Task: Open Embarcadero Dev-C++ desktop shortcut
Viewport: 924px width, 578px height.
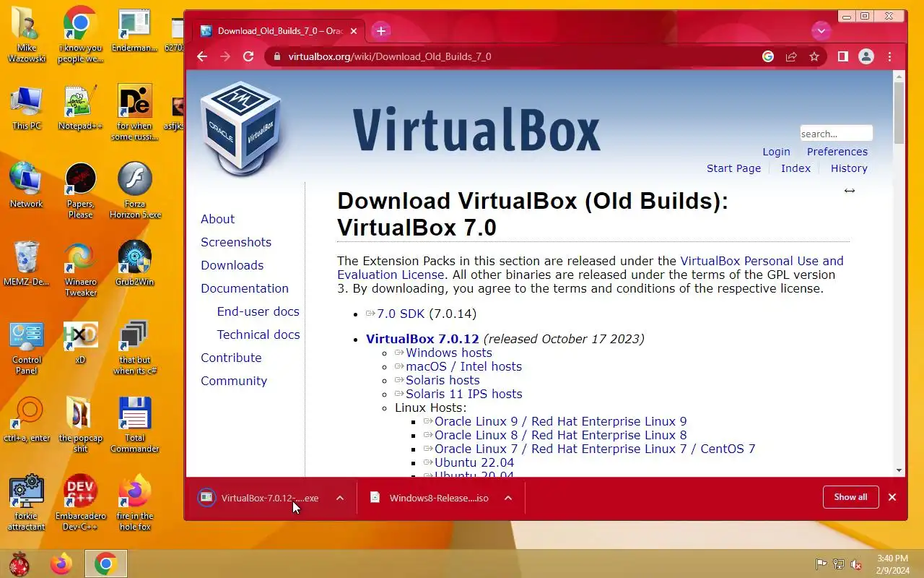Action: coord(80,503)
